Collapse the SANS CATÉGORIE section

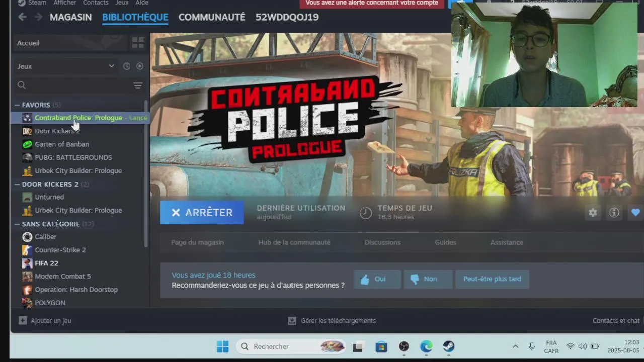[x=17, y=224]
